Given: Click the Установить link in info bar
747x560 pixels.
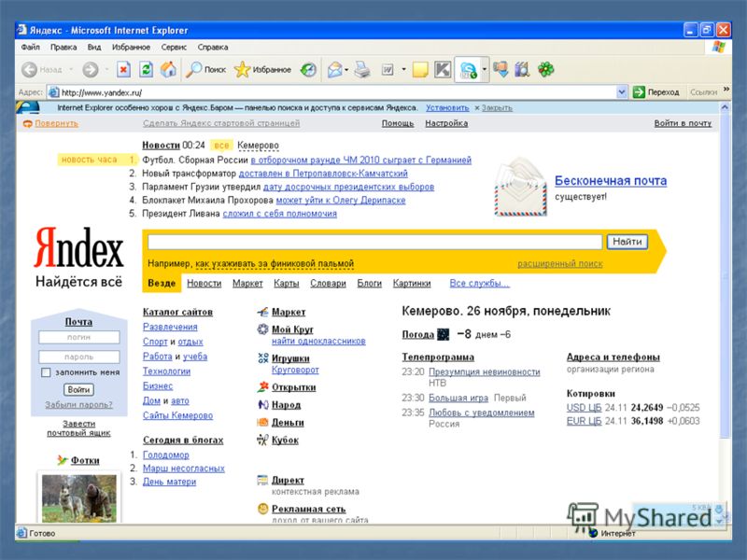Looking at the screenshot, I should tap(447, 107).
